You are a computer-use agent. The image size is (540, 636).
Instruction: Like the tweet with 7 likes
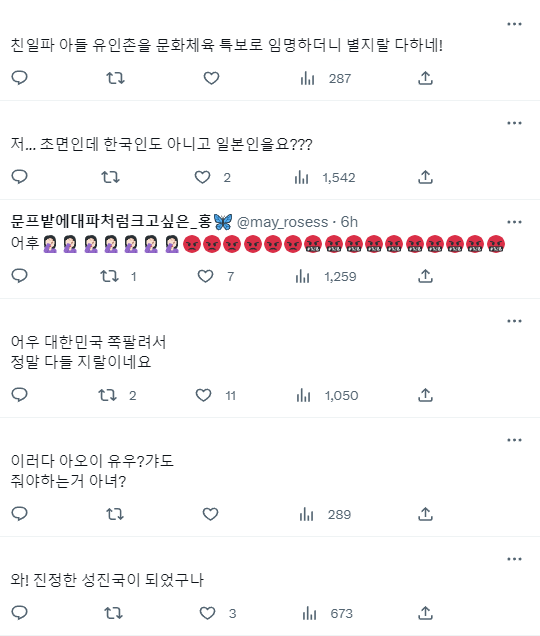(205, 276)
